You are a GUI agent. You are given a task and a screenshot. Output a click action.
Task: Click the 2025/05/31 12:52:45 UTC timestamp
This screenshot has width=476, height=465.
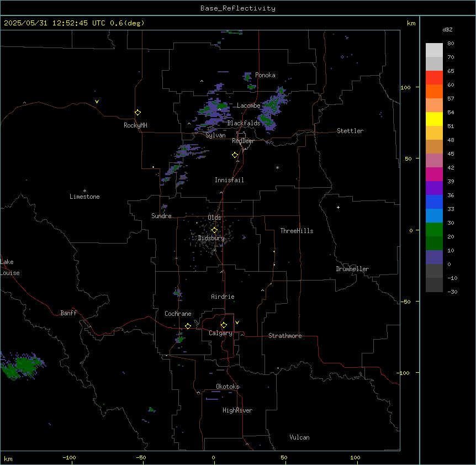55,23
